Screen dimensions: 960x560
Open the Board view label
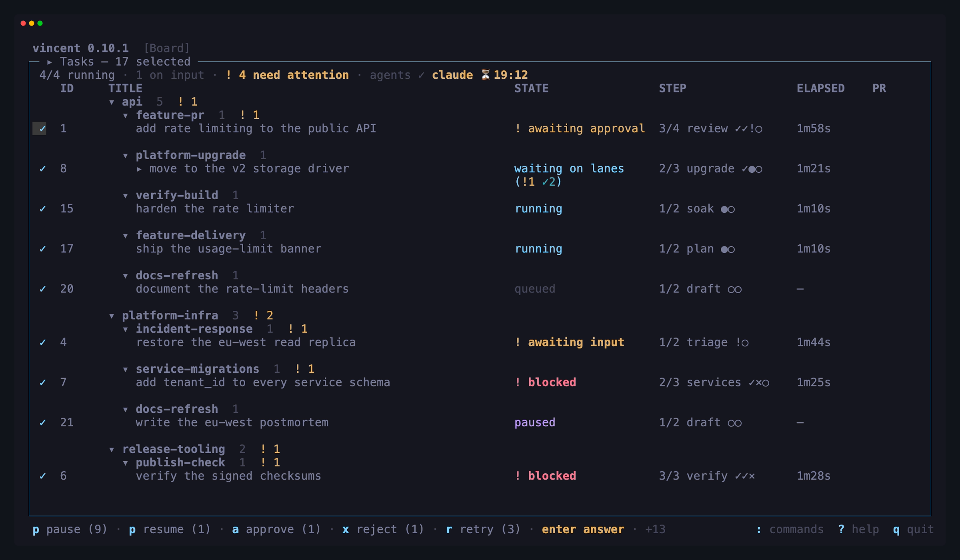166,48
